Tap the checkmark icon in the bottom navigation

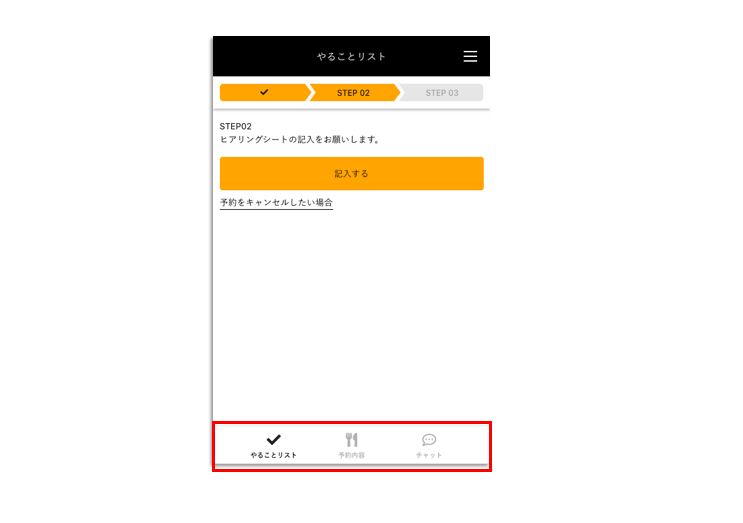pyautogui.click(x=273, y=440)
